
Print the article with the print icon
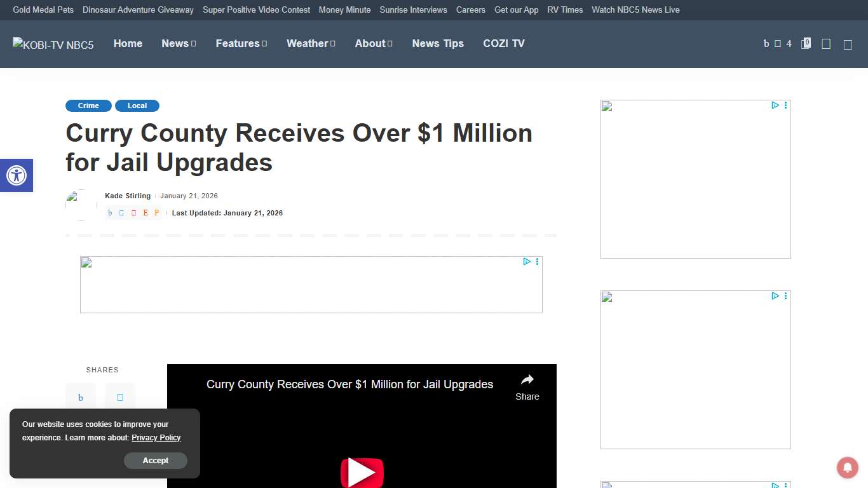coord(156,213)
